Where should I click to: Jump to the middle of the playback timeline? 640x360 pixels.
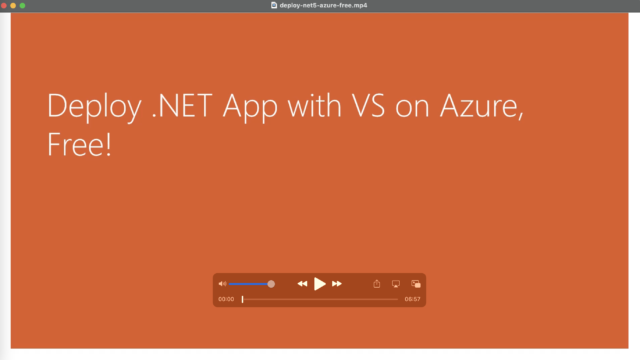tap(320, 299)
